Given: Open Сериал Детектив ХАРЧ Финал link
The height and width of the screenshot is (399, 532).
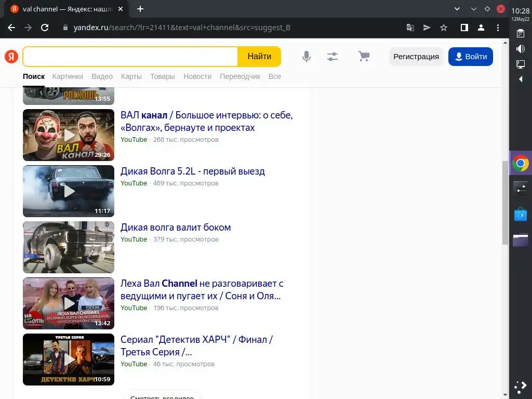Looking at the screenshot, I should 196,345.
